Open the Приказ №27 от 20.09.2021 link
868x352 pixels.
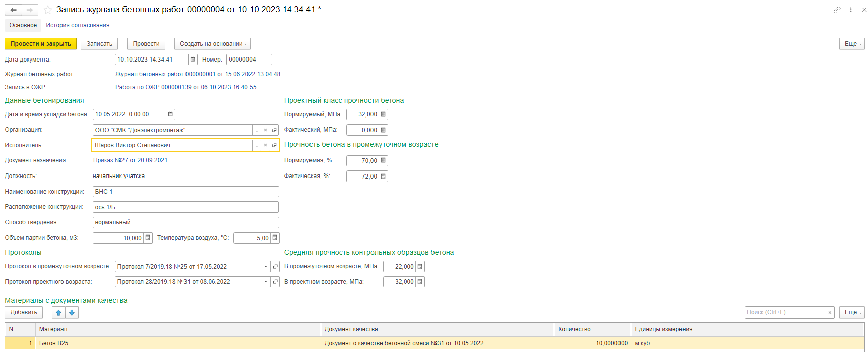point(130,160)
